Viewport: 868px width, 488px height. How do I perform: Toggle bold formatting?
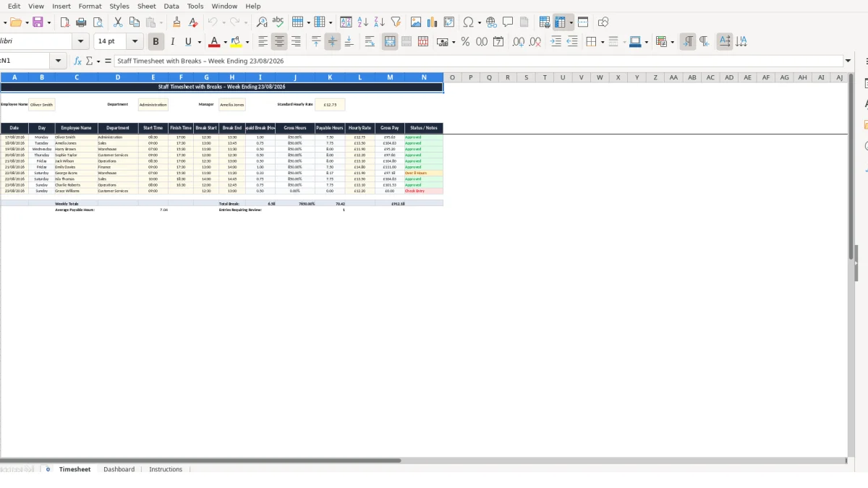(155, 42)
